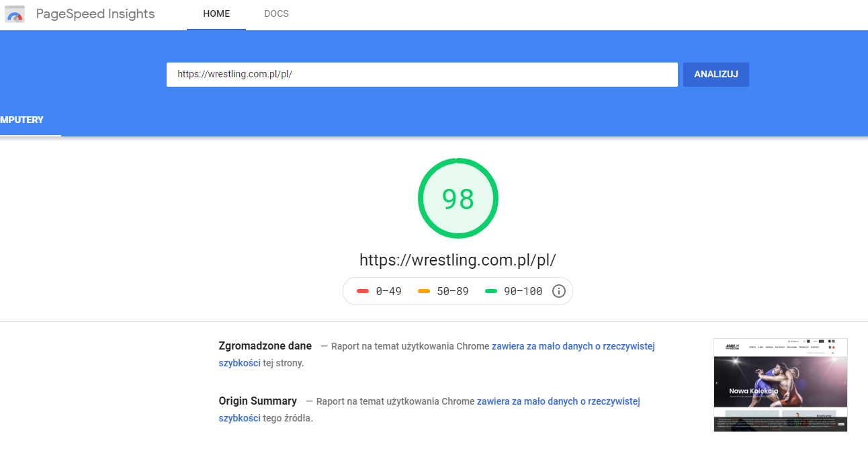Select the Komputery device tab

click(24, 120)
